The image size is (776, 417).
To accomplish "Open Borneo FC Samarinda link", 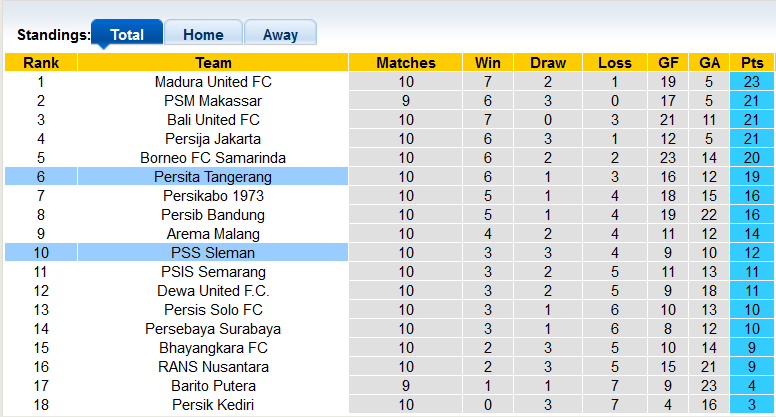I will pyautogui.click(x=213, y=158).
